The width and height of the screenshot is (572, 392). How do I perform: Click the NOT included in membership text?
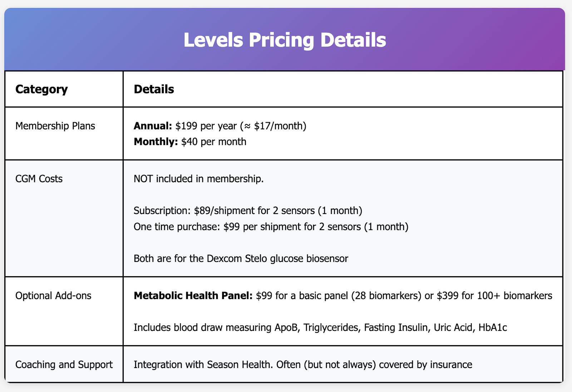pyautogui.click(x=198, y=178)
